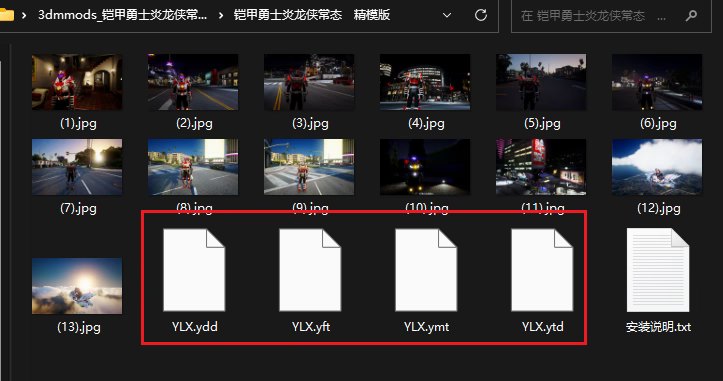Select thumbnail (4).jpg
The width and height of the screenshot is (723, 381).
tap(425, 82)
